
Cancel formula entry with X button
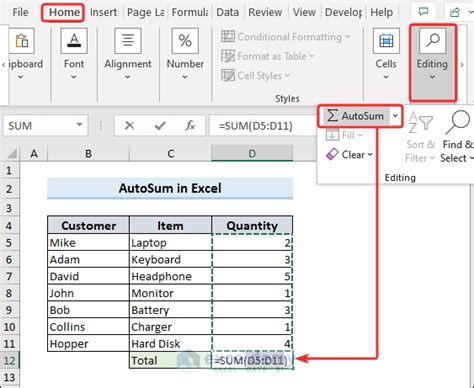pyautogui.click(x=129, y=126)
